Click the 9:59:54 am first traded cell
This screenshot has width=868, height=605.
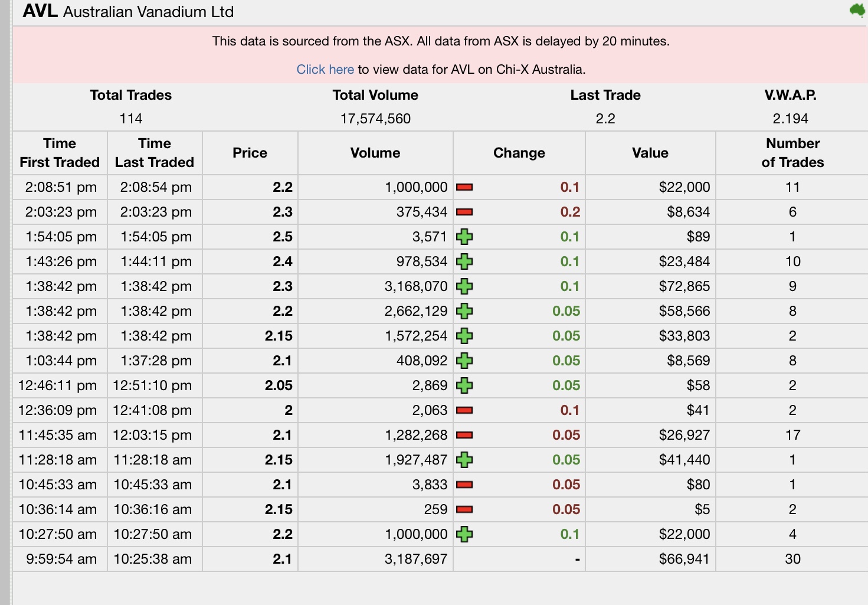click(x=60, y=559)
